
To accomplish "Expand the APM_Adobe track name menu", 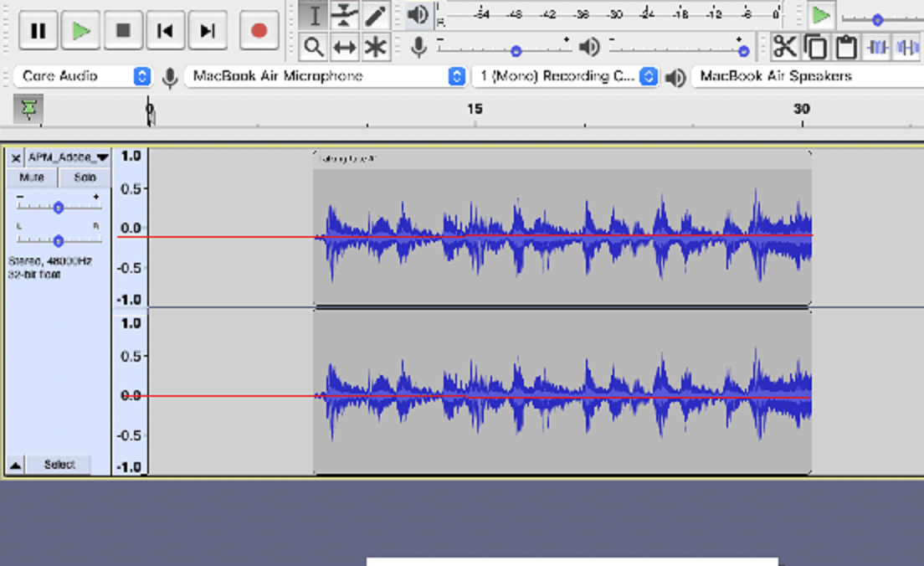I will click(x=102, y=157).
